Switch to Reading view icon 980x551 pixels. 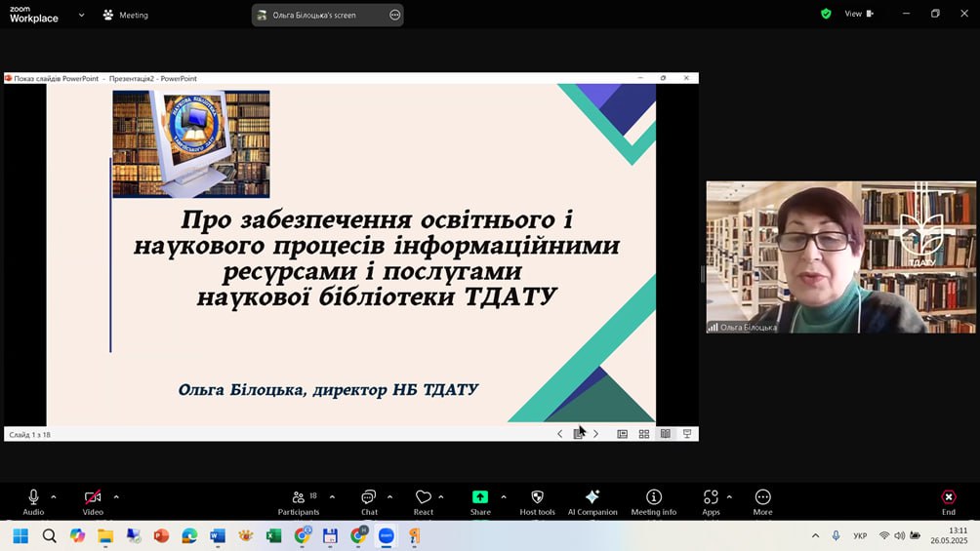coord(666,434)
